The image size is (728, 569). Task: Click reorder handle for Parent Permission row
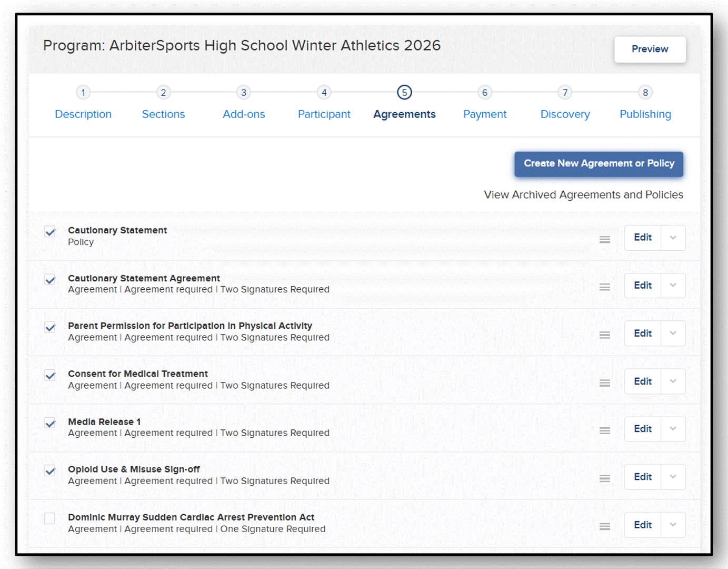(x=605, y=335)
